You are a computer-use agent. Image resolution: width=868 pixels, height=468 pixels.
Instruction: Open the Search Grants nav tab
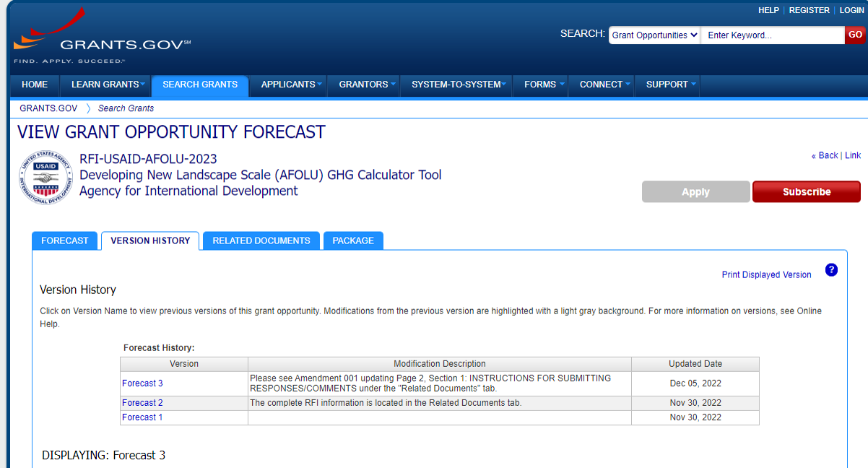200,84
